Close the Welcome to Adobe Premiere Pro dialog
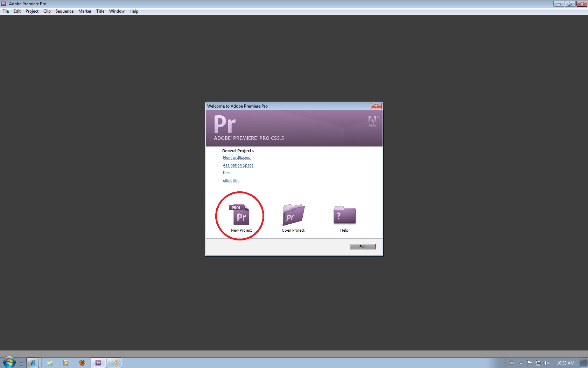The width and height of the screenshot is (588, 368). (376, 106)
